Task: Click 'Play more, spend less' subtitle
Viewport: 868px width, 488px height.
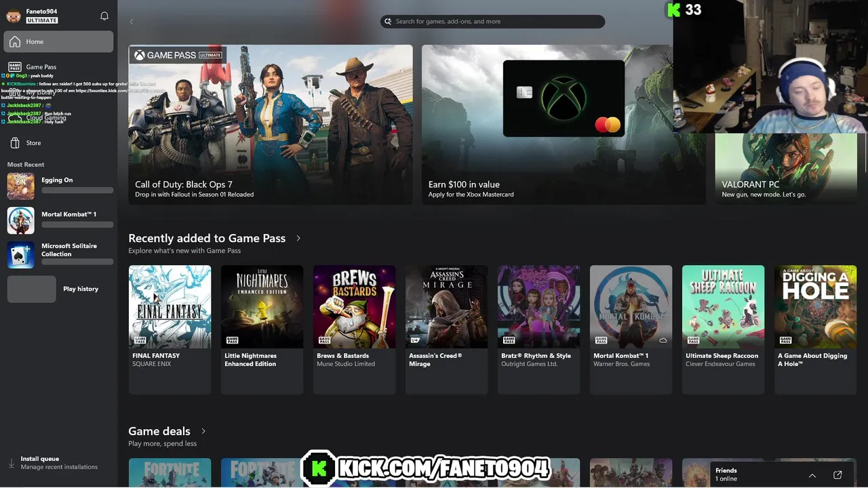Action: pos(163,444)
